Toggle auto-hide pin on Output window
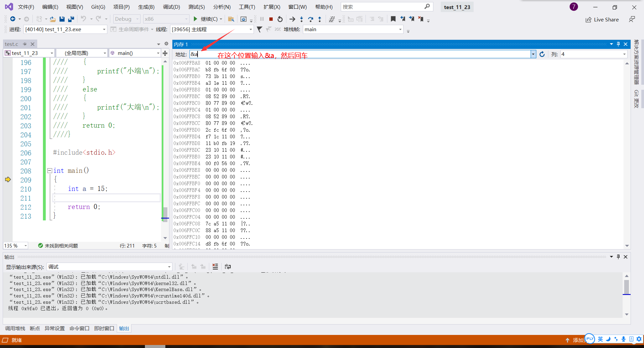 (618, 257)
